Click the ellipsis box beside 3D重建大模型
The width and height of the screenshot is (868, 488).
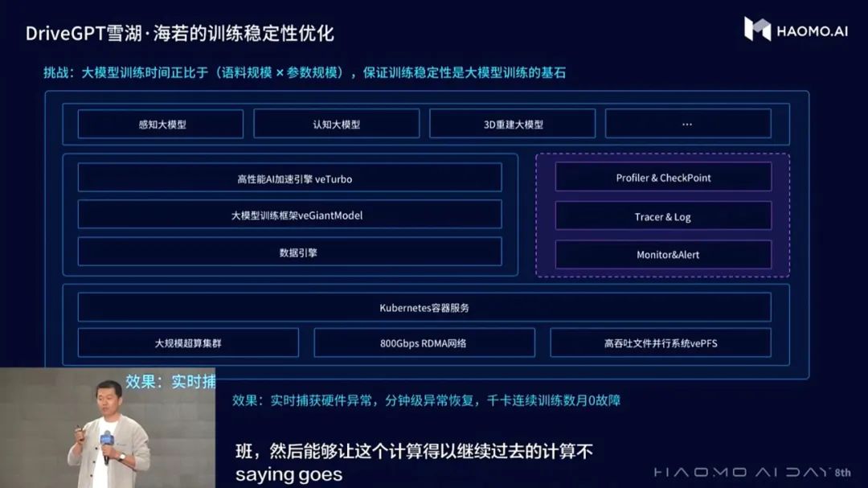click(688, 124)
